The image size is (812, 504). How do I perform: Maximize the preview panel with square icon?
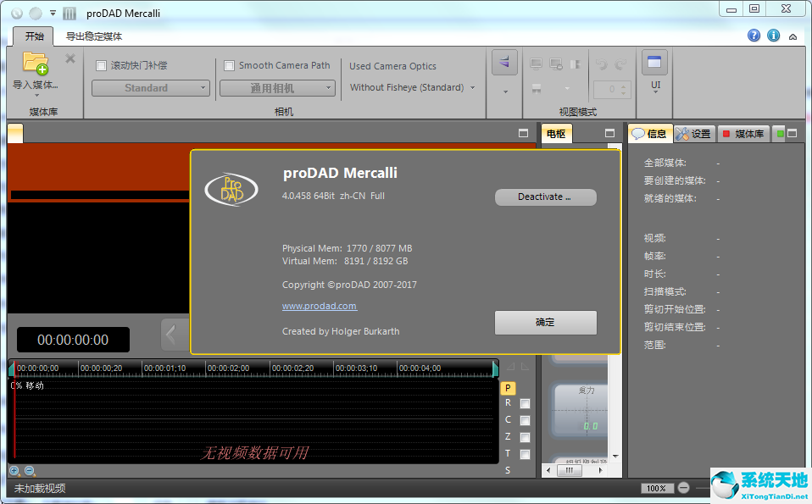(524, 134)
